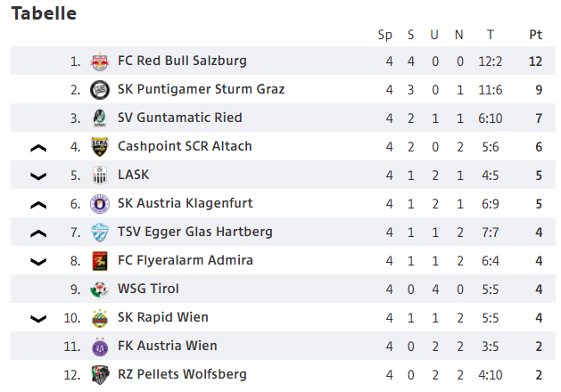
Task: Click the down arrow next to LASK
Action: pyautogui.click(x=38, y=176)
